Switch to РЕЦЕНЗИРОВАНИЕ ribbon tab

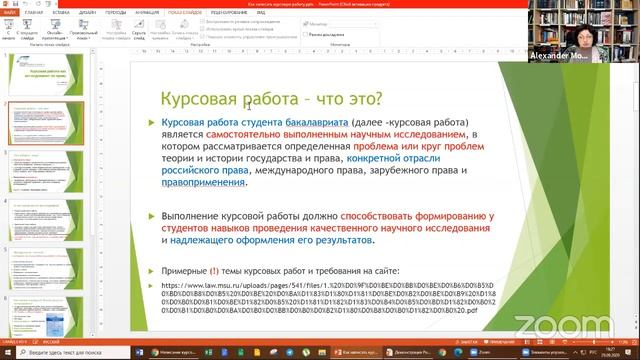pos(229,13)
